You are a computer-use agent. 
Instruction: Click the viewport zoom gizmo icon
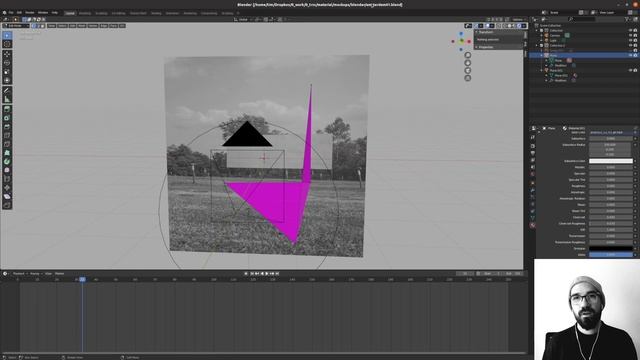click(x=468, y=55)
